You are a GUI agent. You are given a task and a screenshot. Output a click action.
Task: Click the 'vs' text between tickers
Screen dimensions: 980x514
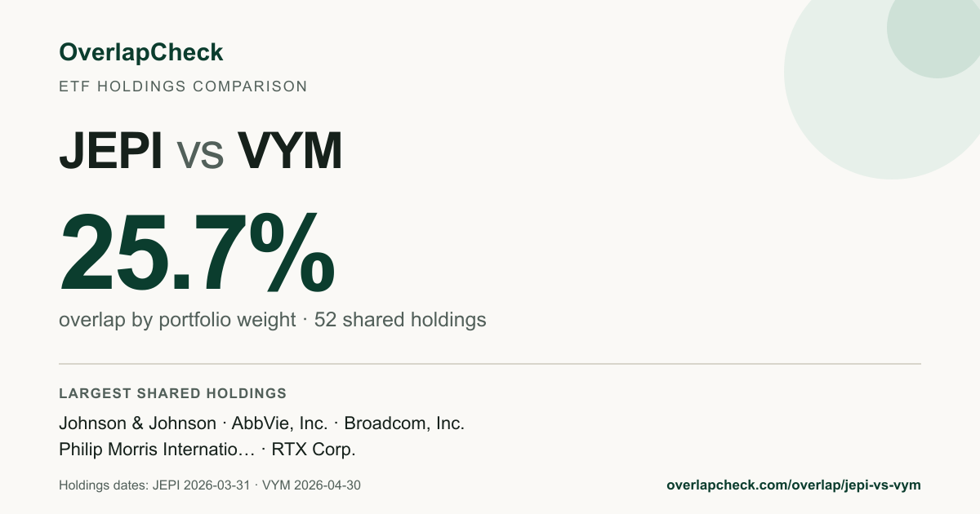[x=200, y=155]
